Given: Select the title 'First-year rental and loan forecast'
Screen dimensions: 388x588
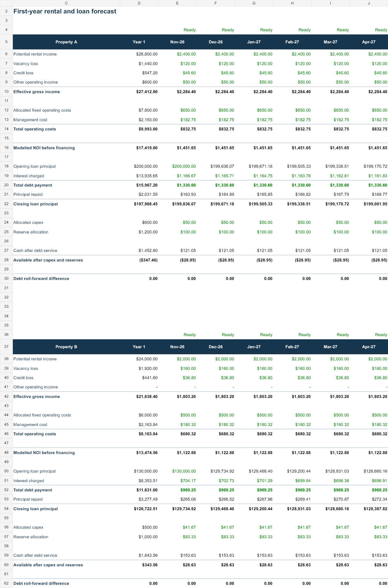Looking at the screenshot, I should [65, 11].
